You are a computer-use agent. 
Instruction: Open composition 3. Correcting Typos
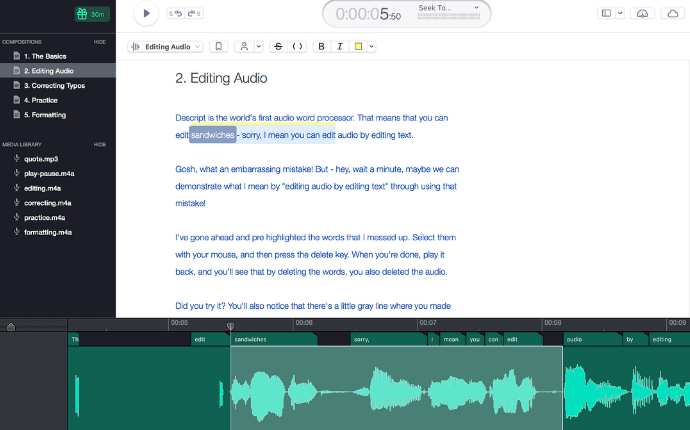(x=58, y=86)
